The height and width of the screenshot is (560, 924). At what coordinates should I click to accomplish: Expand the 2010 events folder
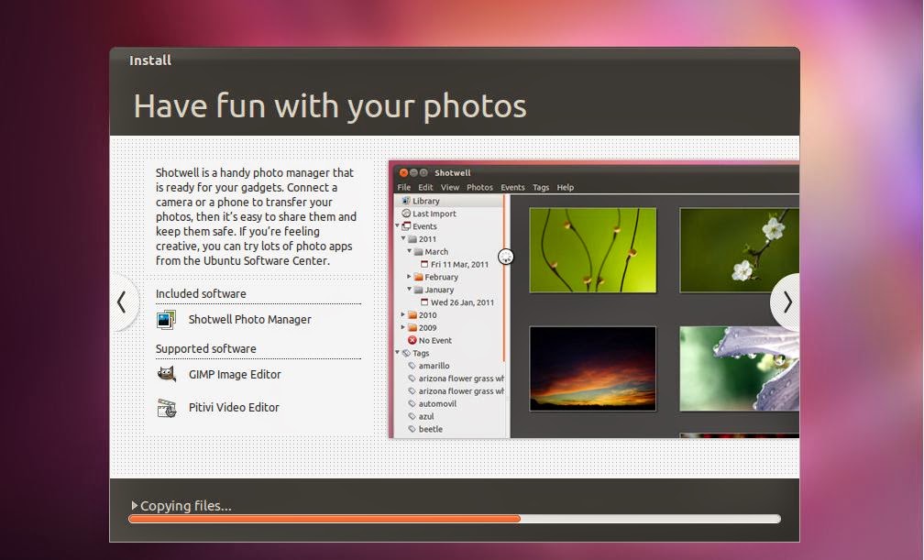coord(403,314)
